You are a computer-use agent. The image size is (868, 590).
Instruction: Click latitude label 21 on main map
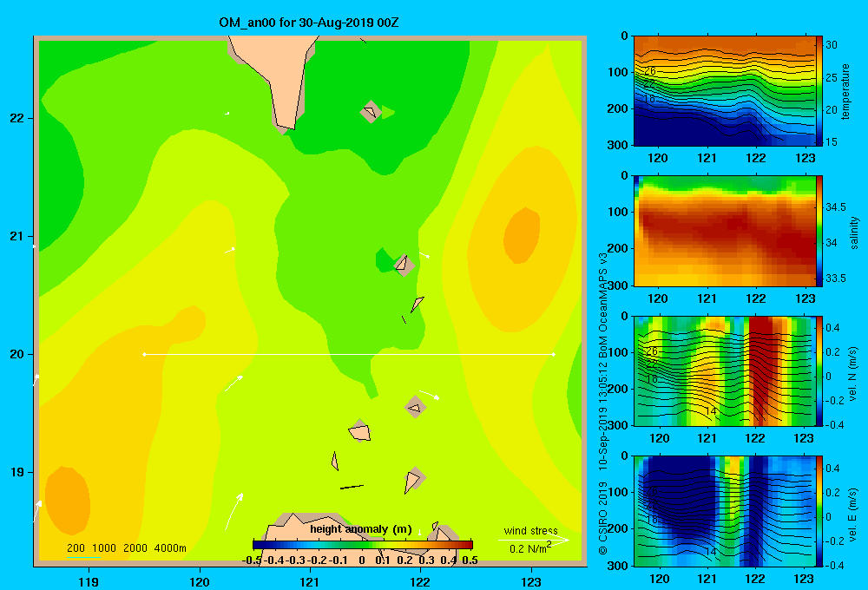(x=16, y=236)
